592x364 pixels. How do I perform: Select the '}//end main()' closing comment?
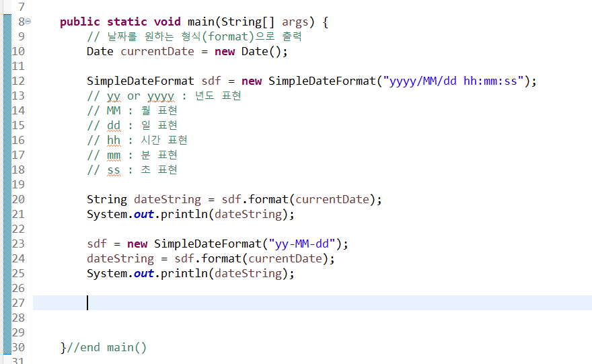click(x=104, y=347)
